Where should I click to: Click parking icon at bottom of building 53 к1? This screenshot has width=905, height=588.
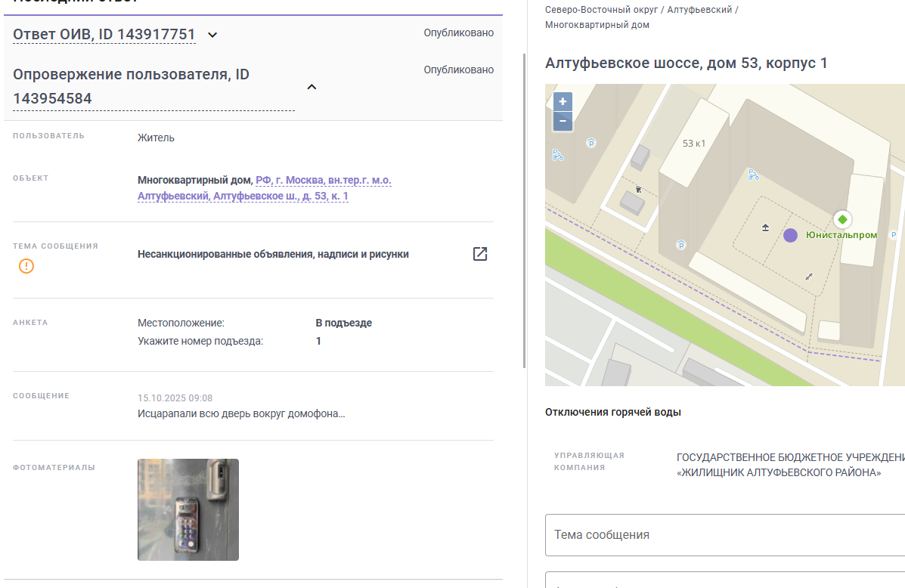(681, 245)
